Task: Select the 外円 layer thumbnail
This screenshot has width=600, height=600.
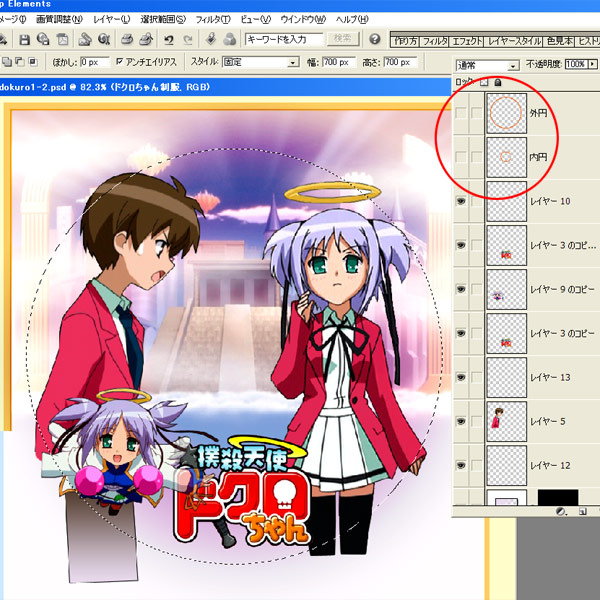Action: pyautogui.click(x=506, y=113)
